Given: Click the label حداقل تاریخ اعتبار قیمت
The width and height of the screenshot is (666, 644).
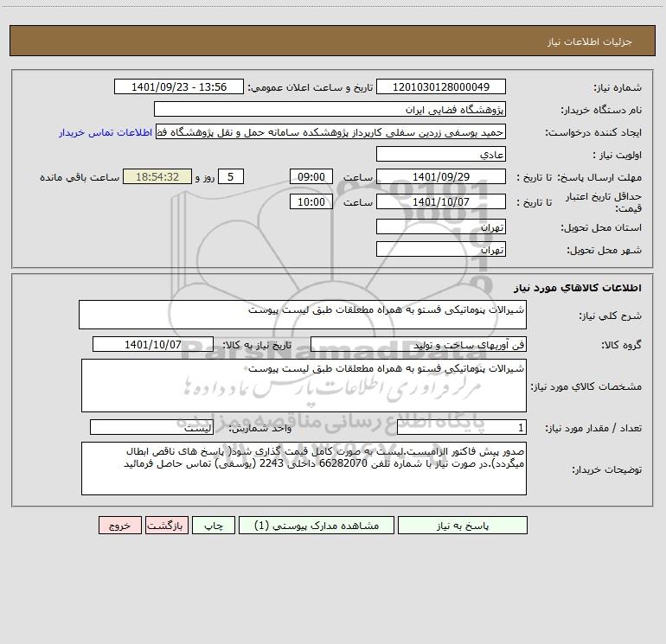Looking at the screenshot, I should pyautogui.click(x=604, y=202).
